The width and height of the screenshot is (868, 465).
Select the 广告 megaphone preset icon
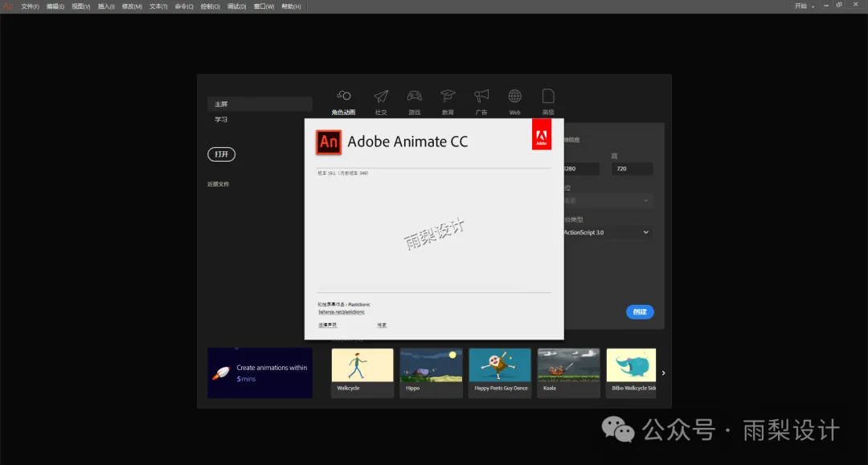click(x=481, y=96)
